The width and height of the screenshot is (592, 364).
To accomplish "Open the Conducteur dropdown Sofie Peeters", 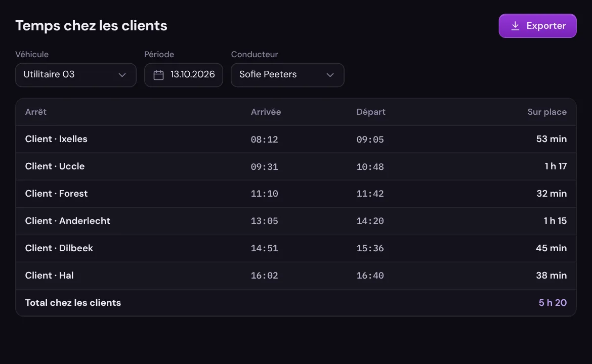I will coord(287,75).
